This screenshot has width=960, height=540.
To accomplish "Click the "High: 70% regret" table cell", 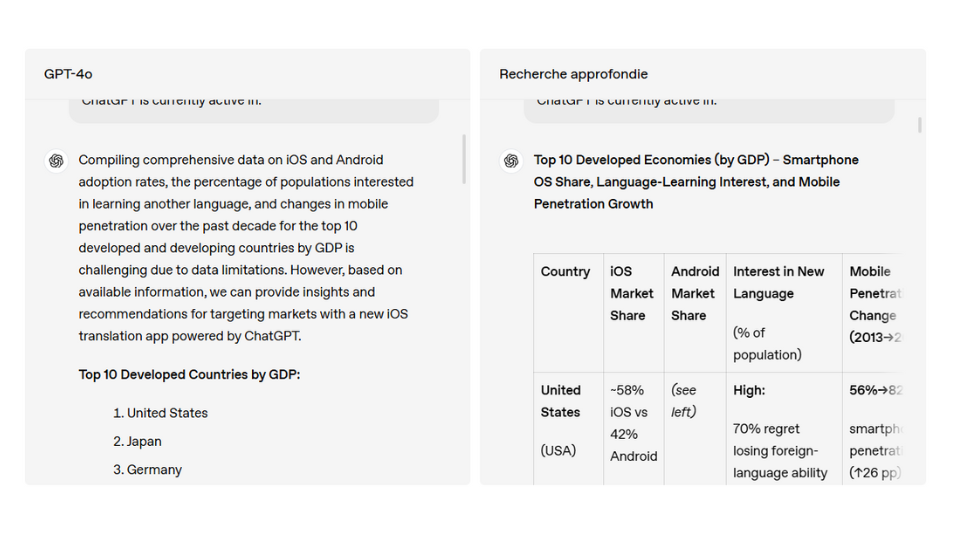I will (781, 430).
